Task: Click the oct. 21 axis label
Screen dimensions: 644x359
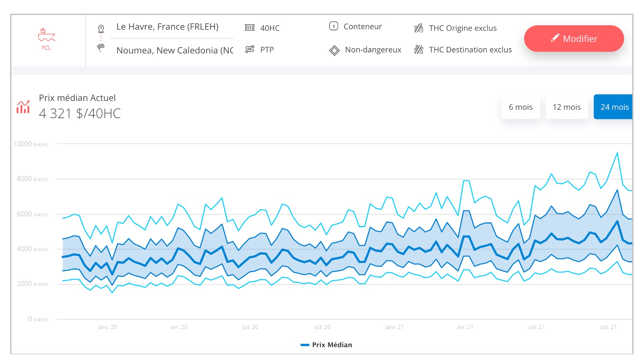Action: (x=609, y=327)
